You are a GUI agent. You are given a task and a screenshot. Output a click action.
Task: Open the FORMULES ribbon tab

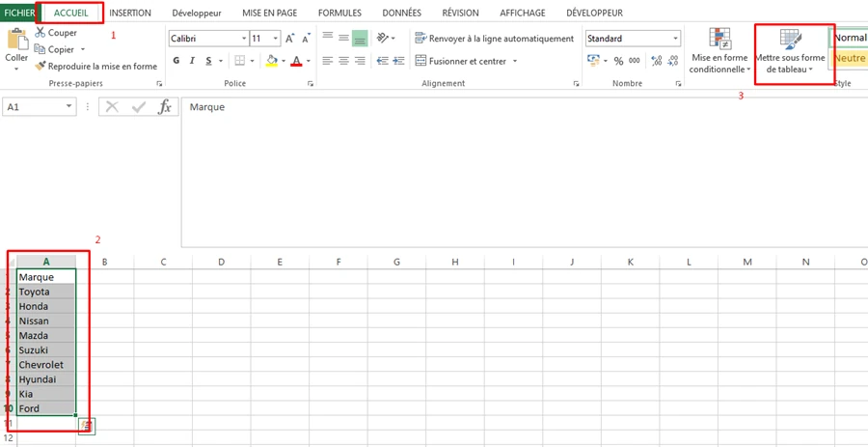(x=339, y=13)
